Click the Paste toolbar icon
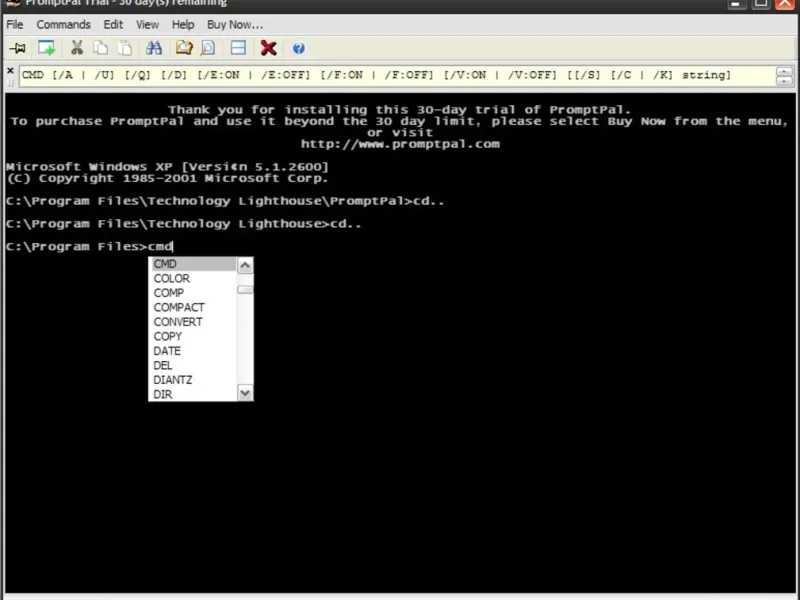This screenshot has height=600, width=800. point(125,48)
